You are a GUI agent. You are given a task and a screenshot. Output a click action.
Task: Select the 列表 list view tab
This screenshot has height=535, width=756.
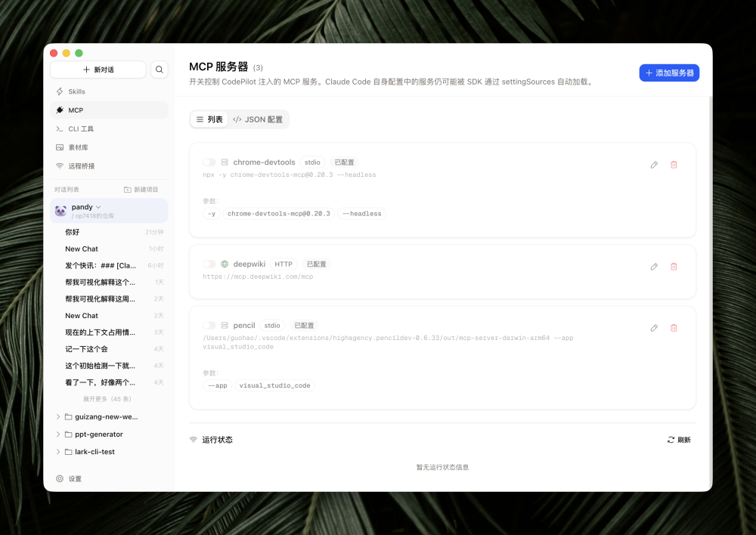(209, 119)
